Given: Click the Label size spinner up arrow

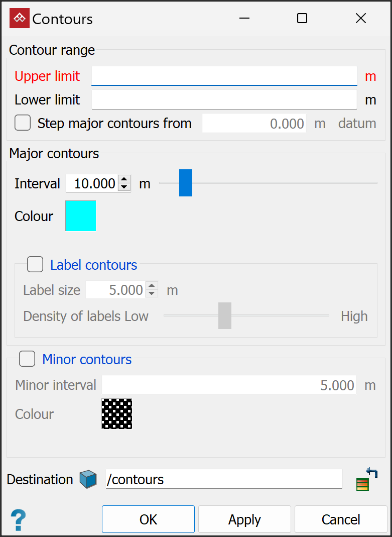Looking at the screenshot, I should click(x=152, y=286).
